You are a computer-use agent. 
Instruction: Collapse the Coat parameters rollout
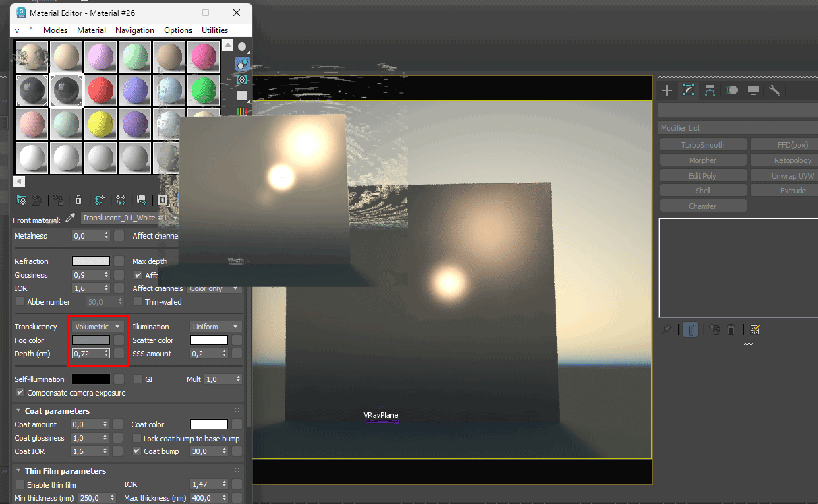tap(18, 411)
